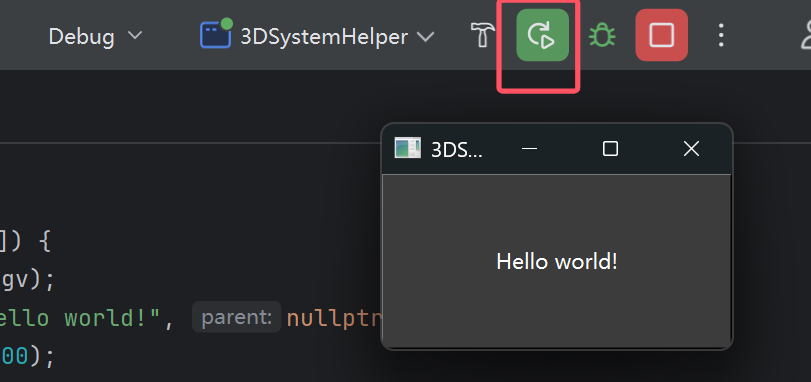Click the 3DS window title bar app icon

408,148
